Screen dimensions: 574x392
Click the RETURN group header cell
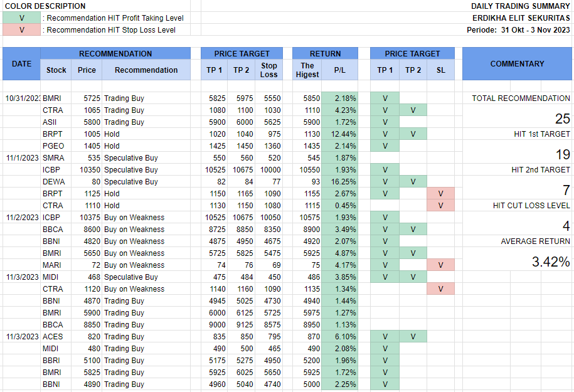pyautogui.click(x=325, y=54)
